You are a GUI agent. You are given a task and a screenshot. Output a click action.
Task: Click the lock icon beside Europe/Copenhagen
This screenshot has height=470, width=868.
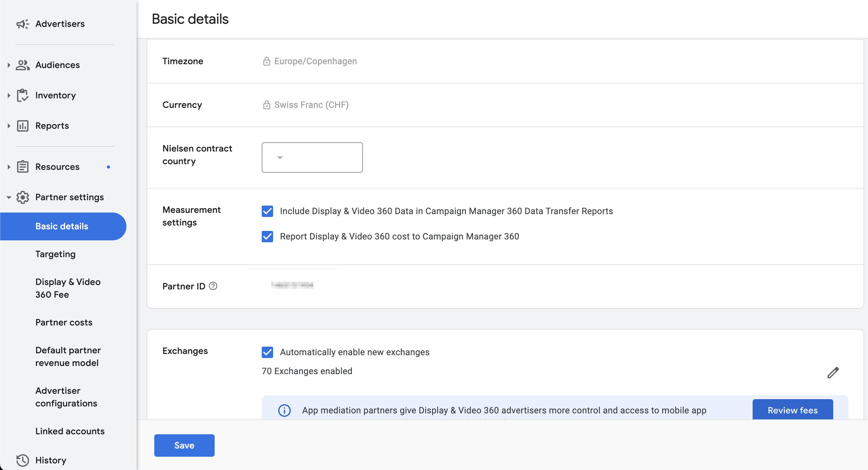coord(266,61)
